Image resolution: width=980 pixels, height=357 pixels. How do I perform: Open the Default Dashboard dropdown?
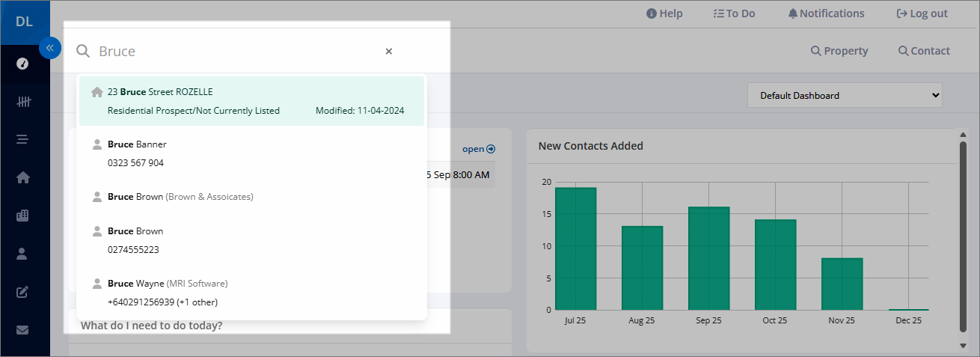click(x=844, y=96)
